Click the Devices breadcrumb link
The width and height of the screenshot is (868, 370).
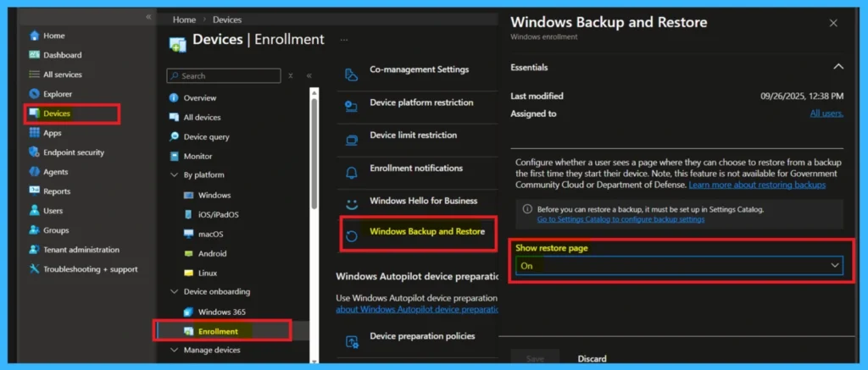227,19
